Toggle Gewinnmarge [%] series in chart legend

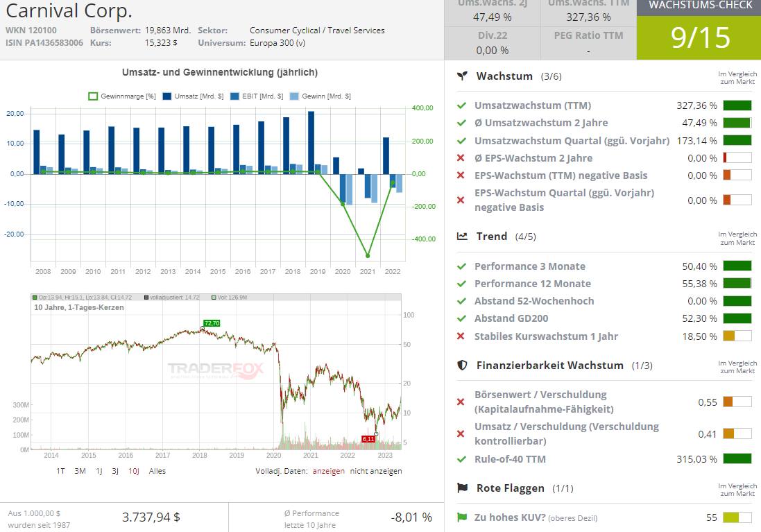coord(122,96)
